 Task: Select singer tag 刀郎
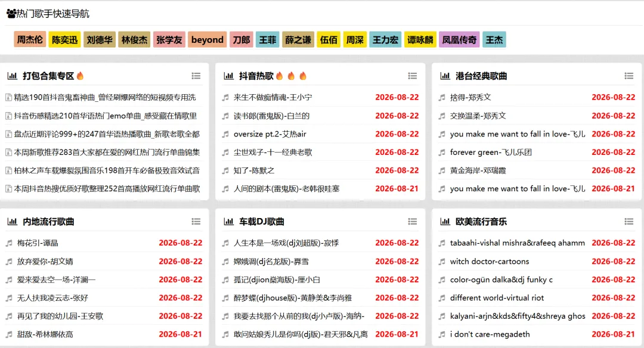[x=241, y=39]
